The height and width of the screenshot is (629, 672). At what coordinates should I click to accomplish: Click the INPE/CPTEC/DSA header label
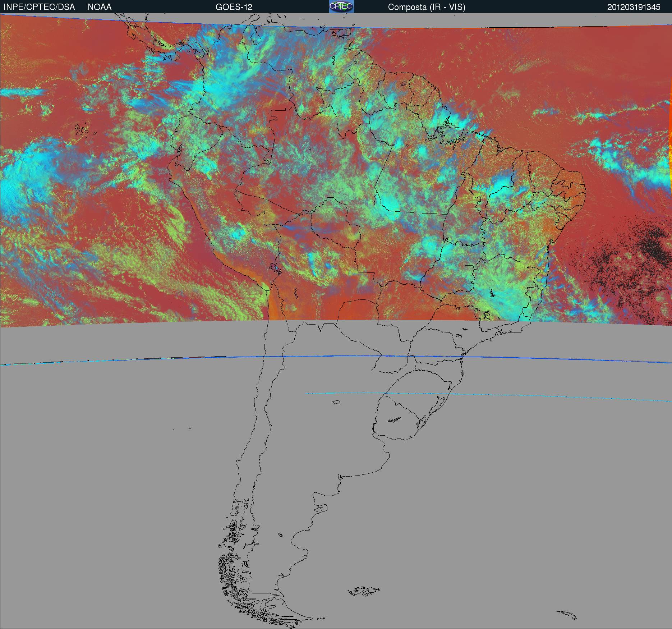[39, 7]
